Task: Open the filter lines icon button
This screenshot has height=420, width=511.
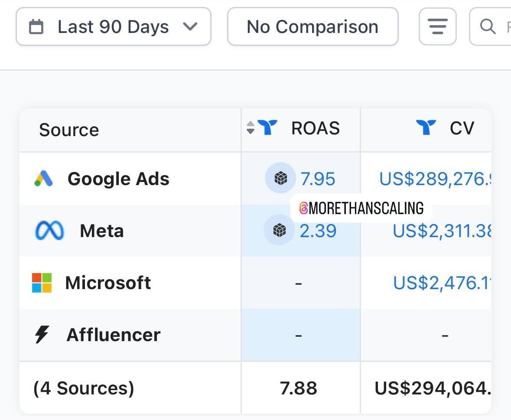Action: (x=437, y=27)
